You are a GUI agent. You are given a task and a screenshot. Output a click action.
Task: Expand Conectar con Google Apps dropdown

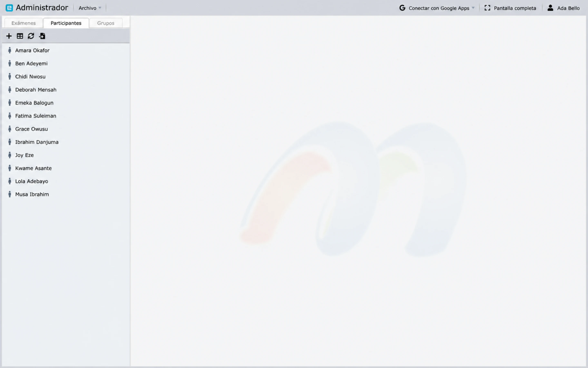(x=437, y=8)
